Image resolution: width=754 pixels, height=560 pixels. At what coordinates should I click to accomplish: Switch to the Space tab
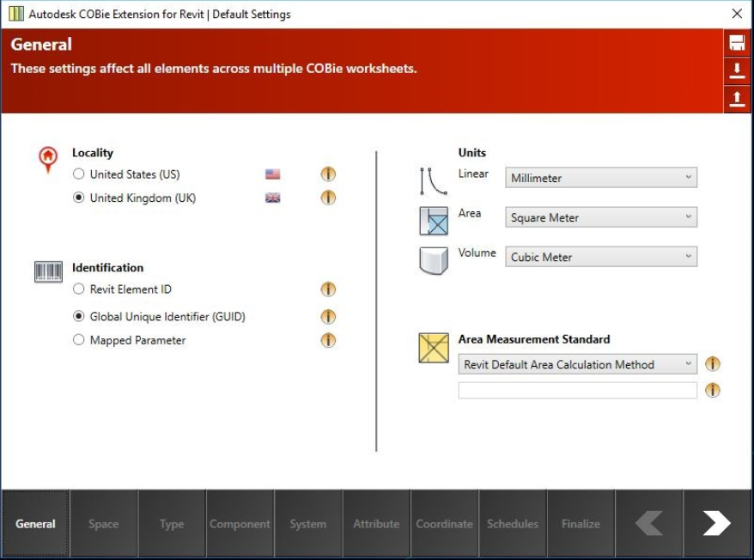click(104, 524)
